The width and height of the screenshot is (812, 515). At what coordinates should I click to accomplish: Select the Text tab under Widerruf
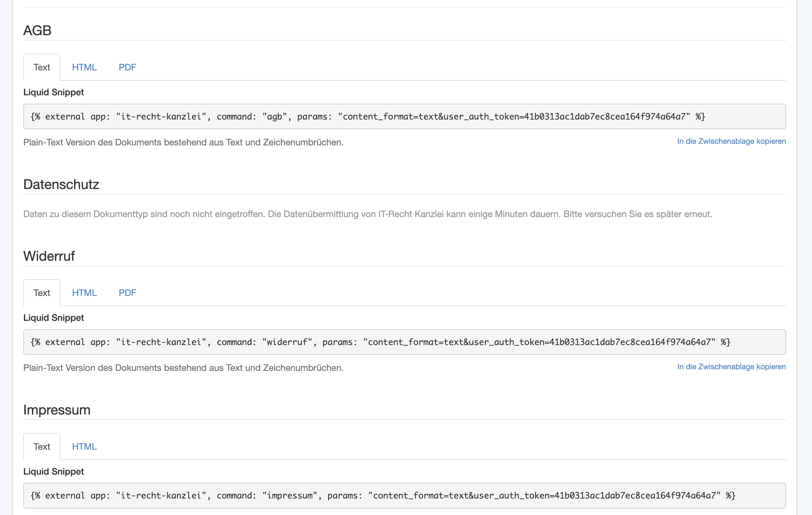41,292
